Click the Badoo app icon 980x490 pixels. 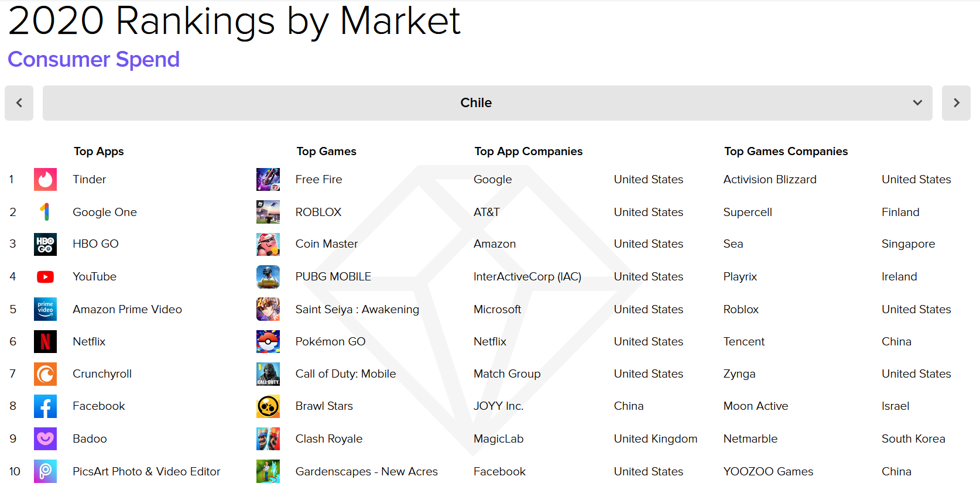point(45,438)
